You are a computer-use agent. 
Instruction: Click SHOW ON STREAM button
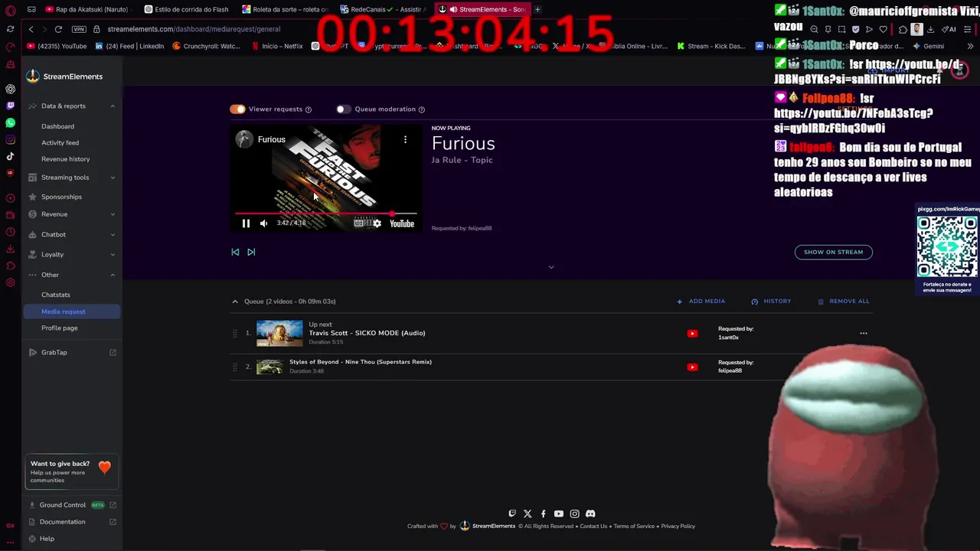pyautogui.click(x=833, y=252)
